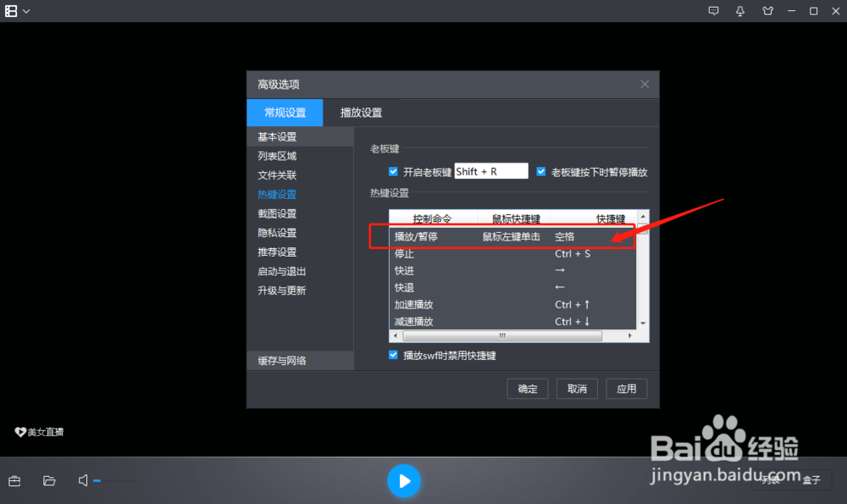Click the 应用 button
847x504 pixels.
(627, 388)
